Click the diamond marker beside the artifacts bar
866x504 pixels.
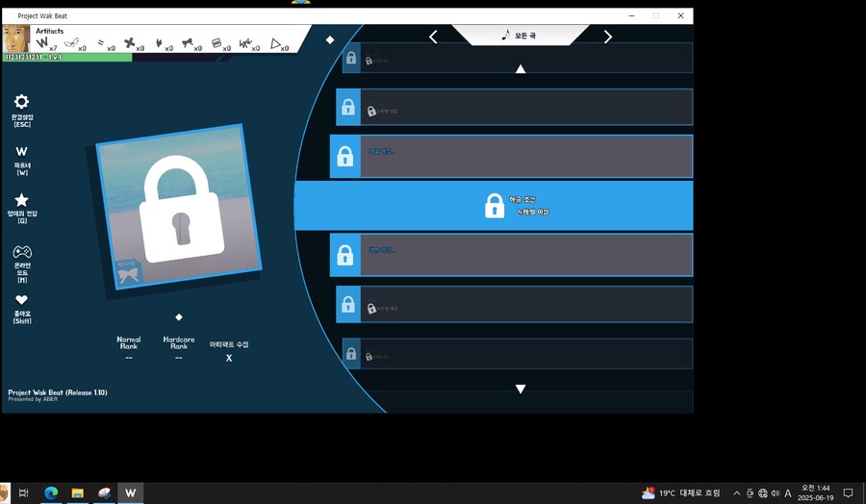330,39
